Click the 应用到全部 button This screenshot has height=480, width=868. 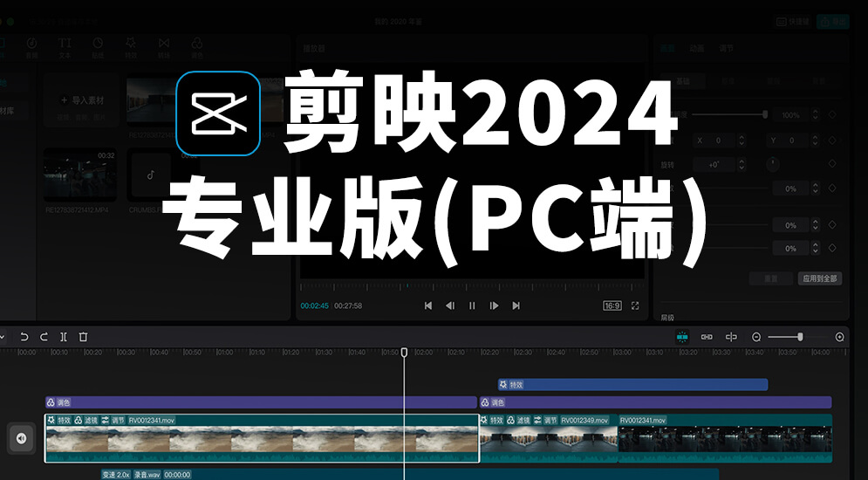click(820, 278)
